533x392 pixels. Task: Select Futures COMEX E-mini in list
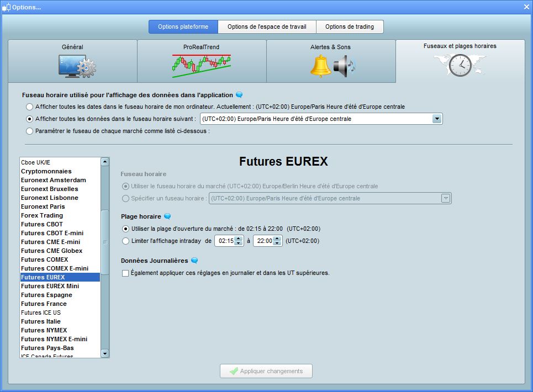pos(60,268)
